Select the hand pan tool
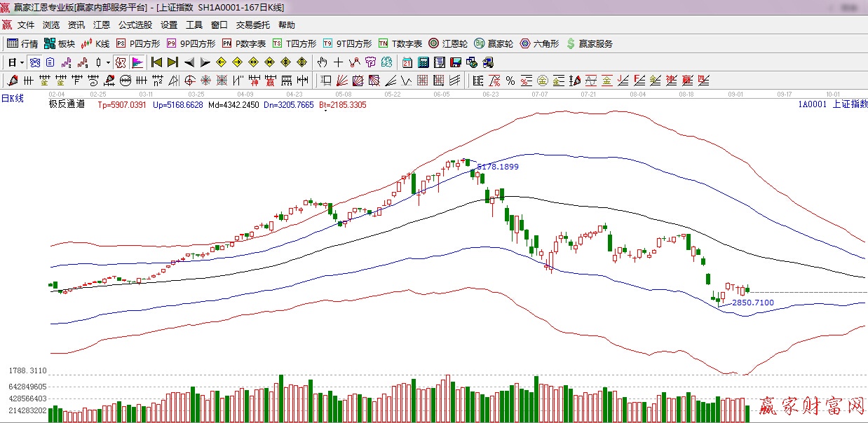Viewport: 868px width, 423px height. point(323,62)
